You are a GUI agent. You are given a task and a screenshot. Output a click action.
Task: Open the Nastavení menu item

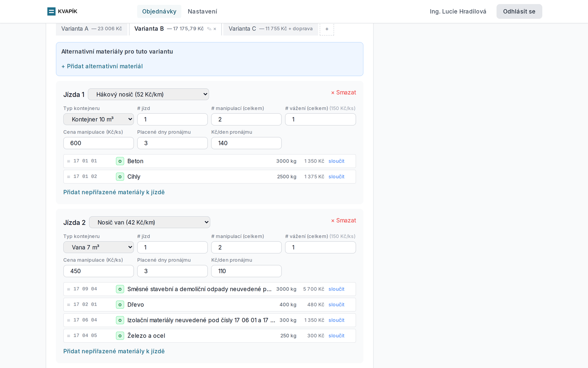202,11
